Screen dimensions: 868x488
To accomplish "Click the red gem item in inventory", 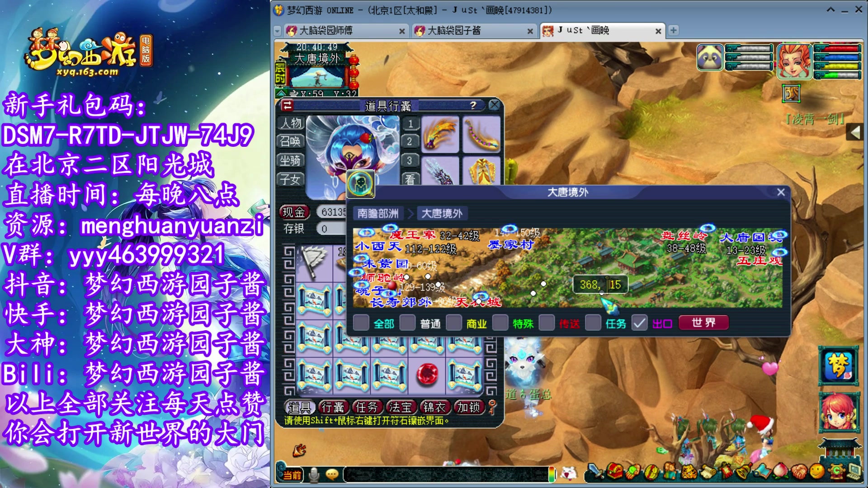I will point(427,375).
